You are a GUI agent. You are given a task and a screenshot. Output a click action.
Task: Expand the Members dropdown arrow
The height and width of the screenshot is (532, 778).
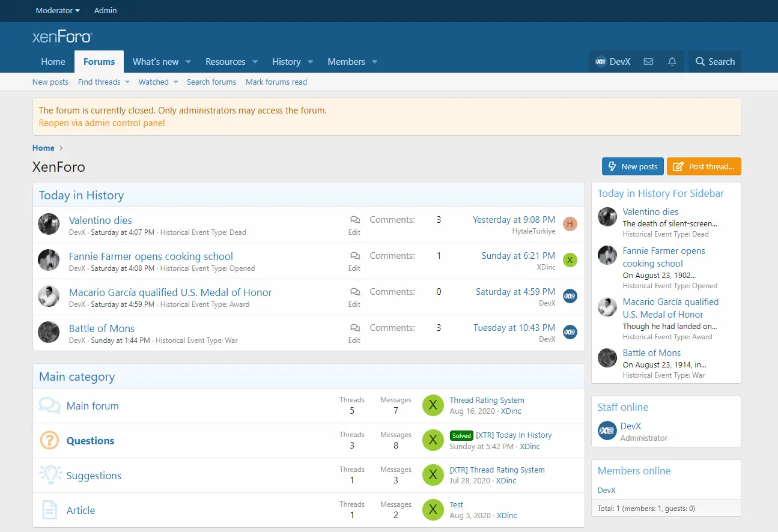coord(374,62)
